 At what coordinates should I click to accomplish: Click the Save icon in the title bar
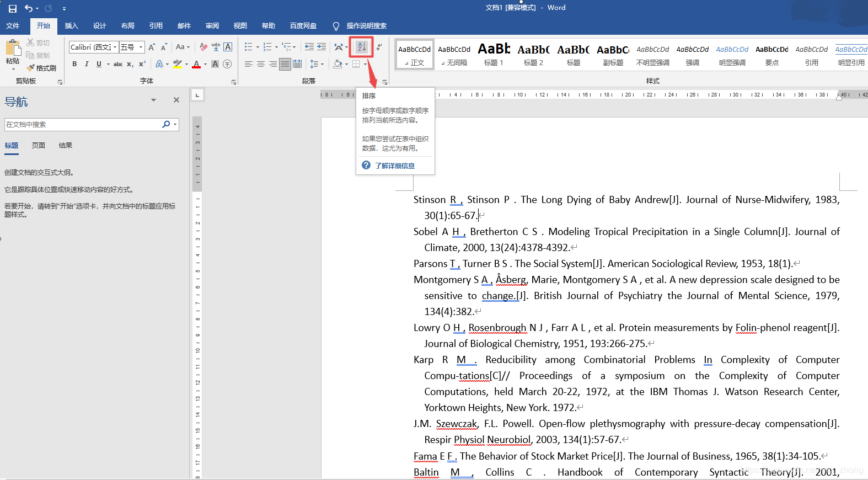[13, 8]
